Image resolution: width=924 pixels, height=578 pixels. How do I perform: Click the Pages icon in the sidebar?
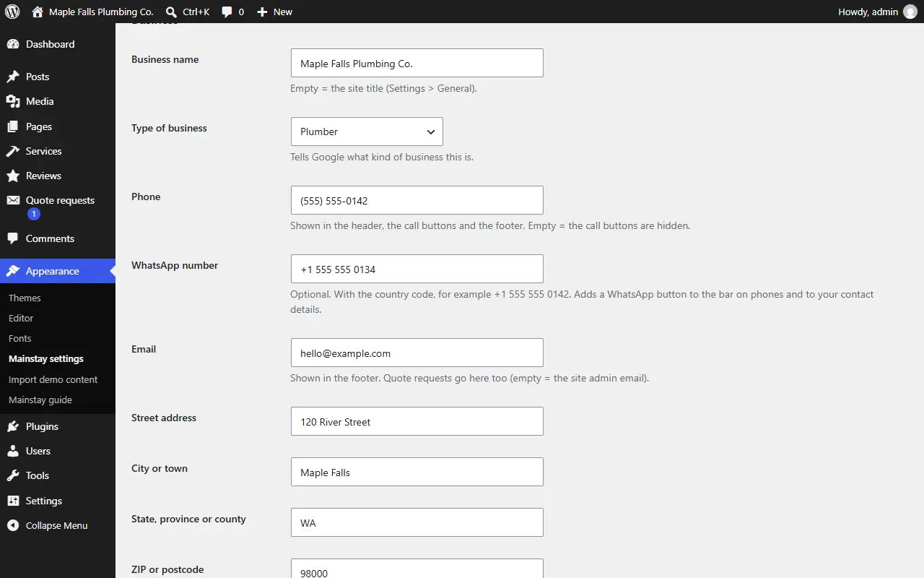click(13, 126)
